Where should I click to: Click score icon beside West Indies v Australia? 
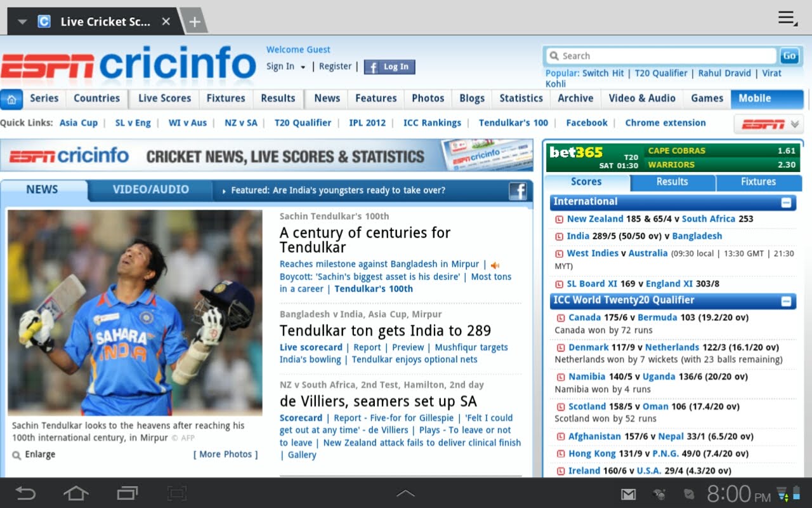click(x=560, y=253)
